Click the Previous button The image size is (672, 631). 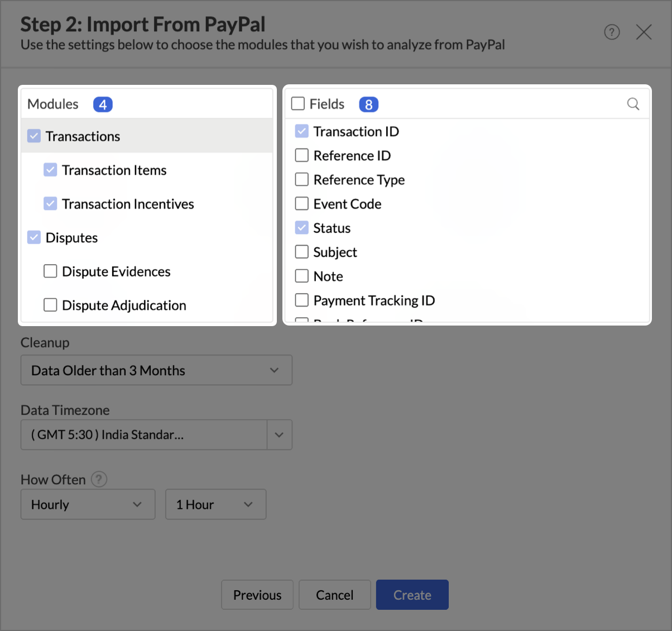(257, 595)
